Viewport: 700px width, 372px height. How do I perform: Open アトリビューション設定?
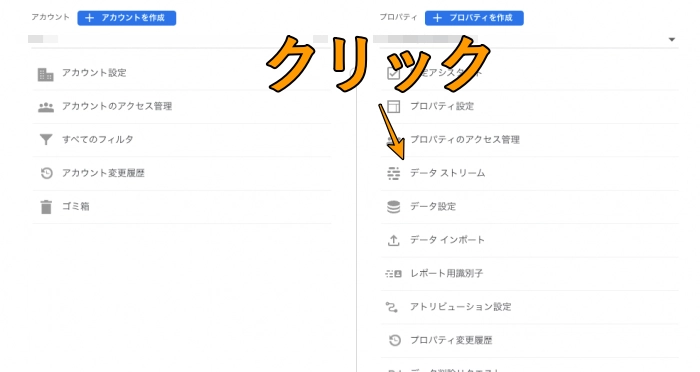(461, 307)
